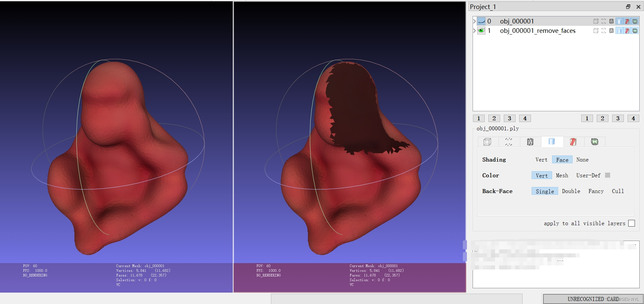Expand the obj_000001 tree item
The width and height of the screenshot is (644, 304).
click(474, 21)
